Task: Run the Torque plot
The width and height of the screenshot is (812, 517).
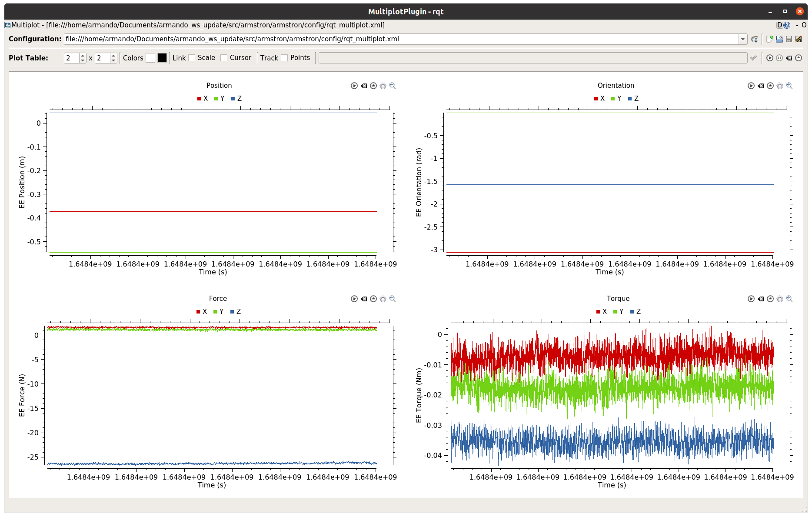Action: point(751,299)
